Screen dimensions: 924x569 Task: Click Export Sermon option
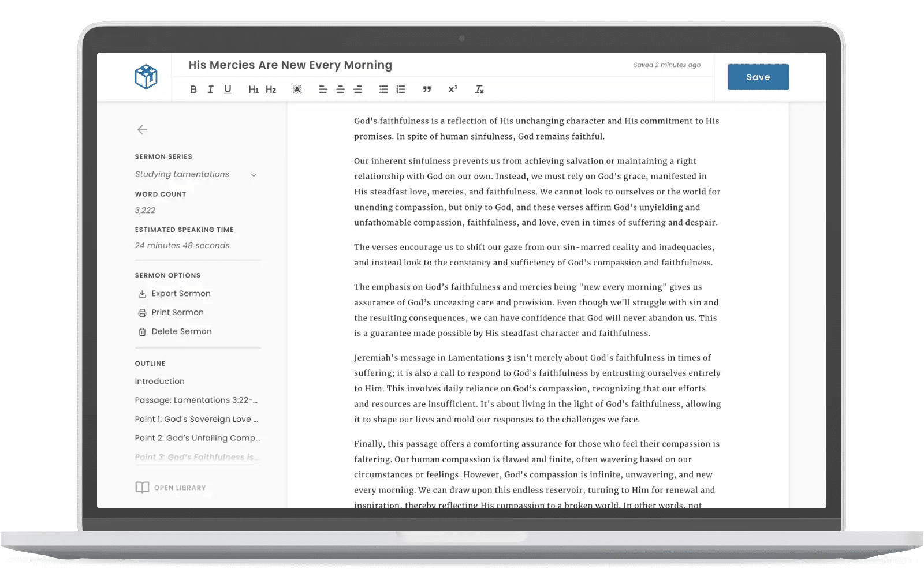[181, 294]
